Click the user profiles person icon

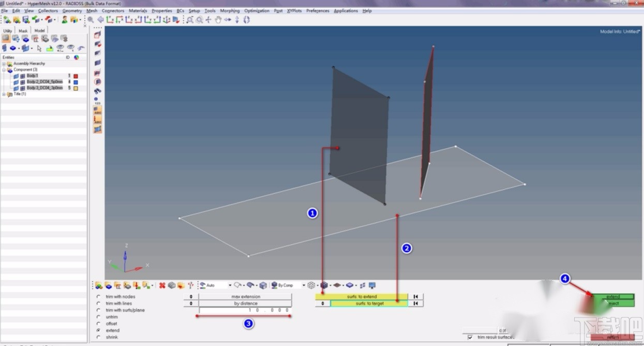[64, 20]
